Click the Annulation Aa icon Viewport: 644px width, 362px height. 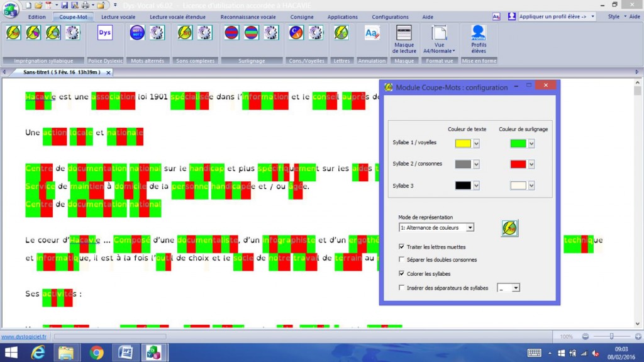(372, 33)
